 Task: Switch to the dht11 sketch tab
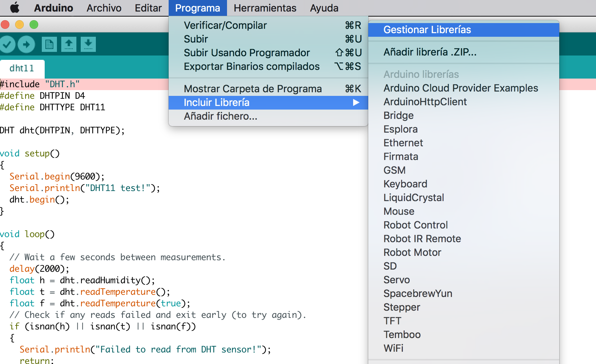pyautogui.click(x=22, y=68)
